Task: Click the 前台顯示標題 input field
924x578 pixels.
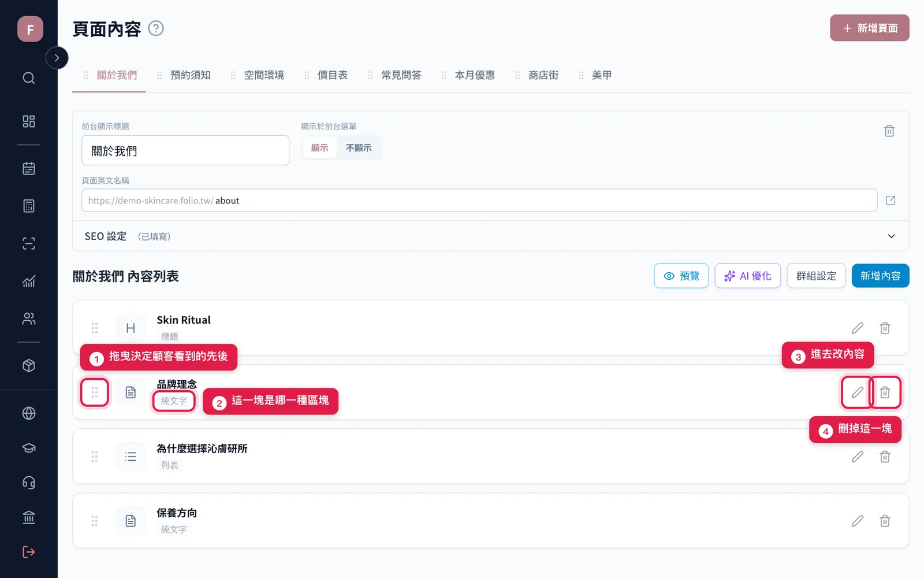Action: [185, 150]
